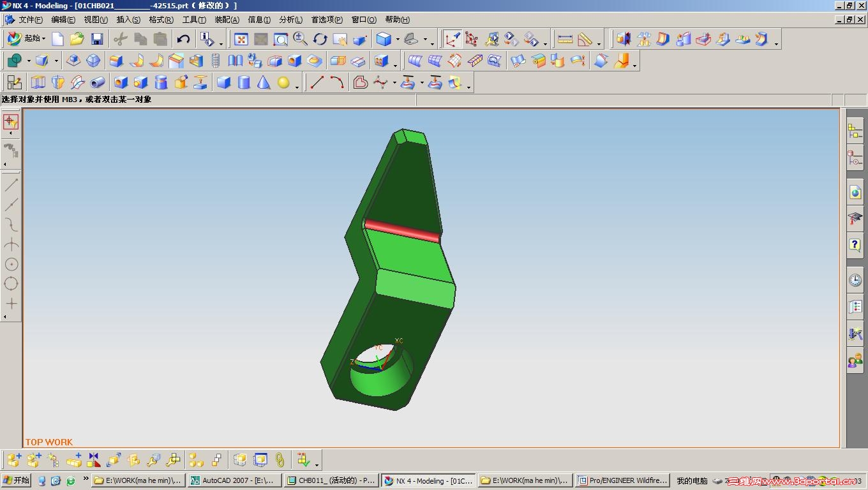Open the 文件(F) File menu
Image resolution: width=868 pixels, height=490 pixels.
(x=30, y=20)
